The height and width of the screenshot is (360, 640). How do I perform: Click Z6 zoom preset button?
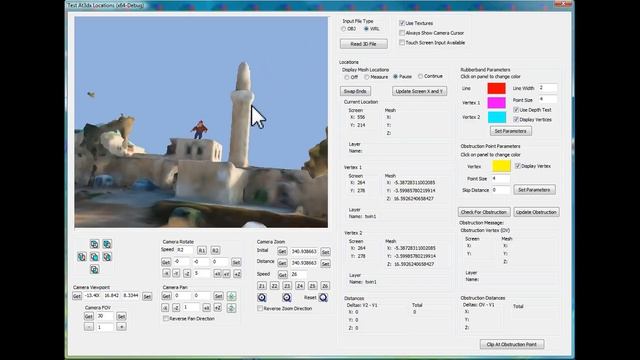point(325,286)
